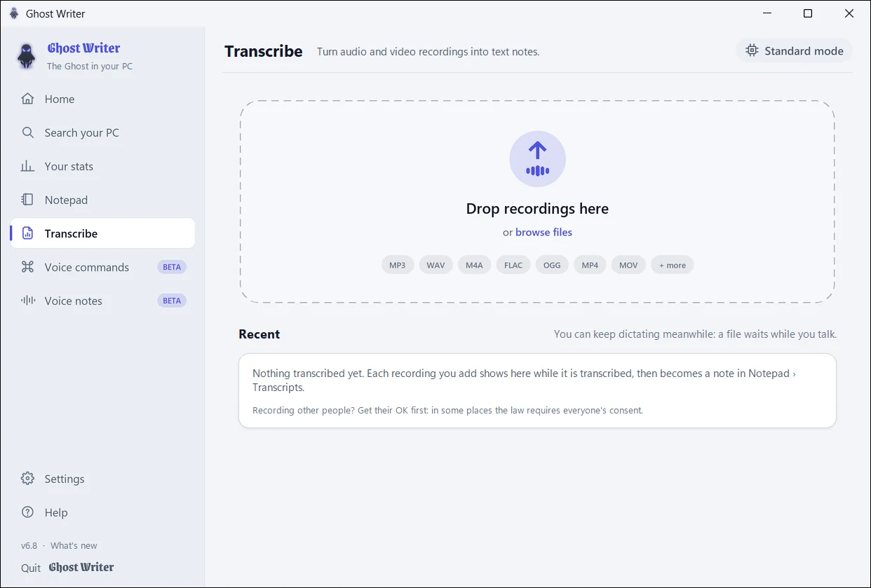
Task: Click 'The Ghost in your PC' tagline
Action: [90, 67]
